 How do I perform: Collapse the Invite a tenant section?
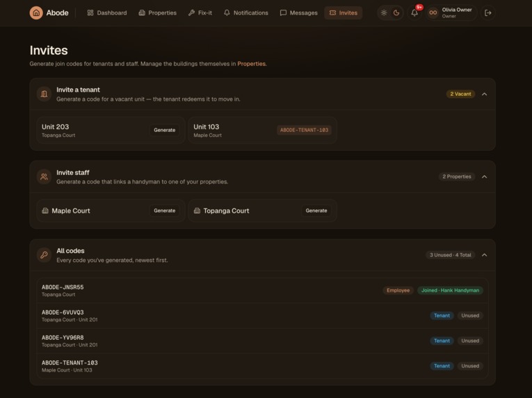(x=485, y=94)
